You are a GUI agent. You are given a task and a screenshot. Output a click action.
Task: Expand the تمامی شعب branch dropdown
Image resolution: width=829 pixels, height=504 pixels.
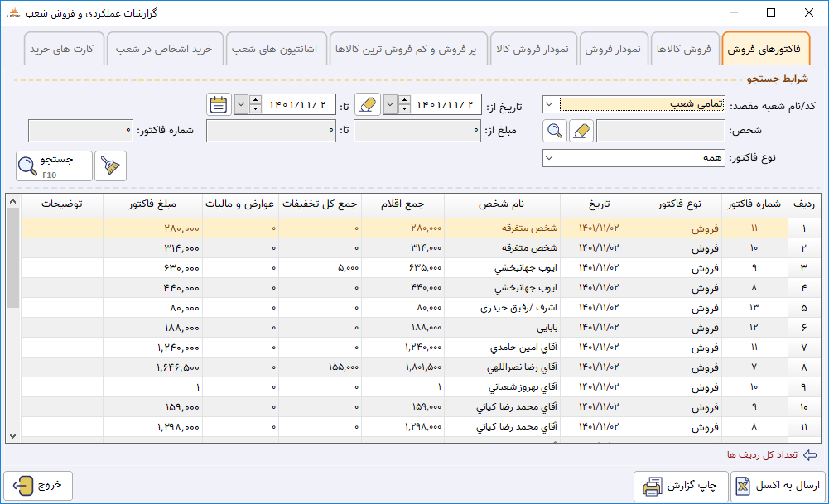(549, 104)
